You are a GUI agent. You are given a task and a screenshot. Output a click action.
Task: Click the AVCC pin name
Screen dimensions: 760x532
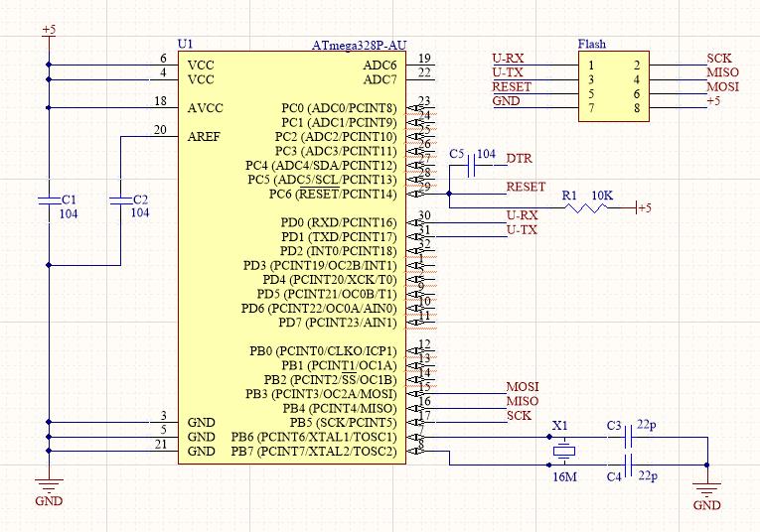tap(206, 108)
